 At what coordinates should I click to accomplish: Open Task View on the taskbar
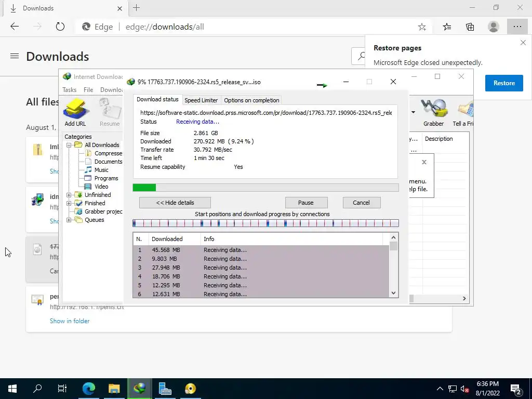click(62, 389)
